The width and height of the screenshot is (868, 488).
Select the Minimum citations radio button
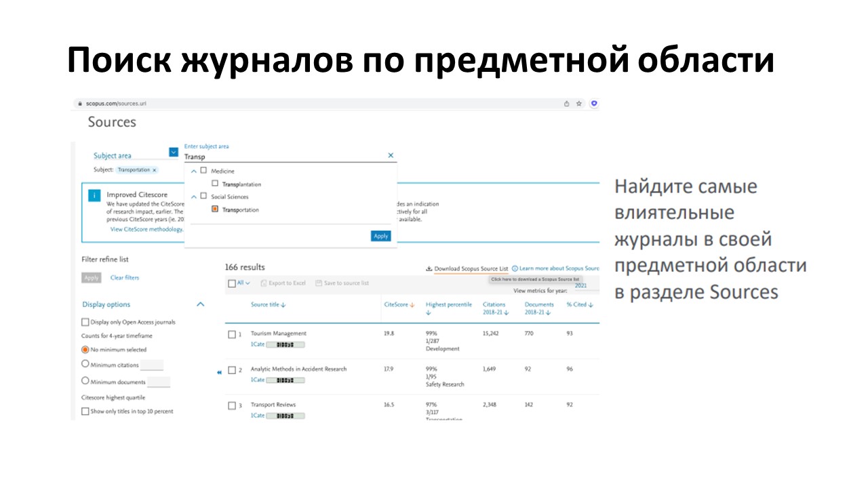point(85,364)
